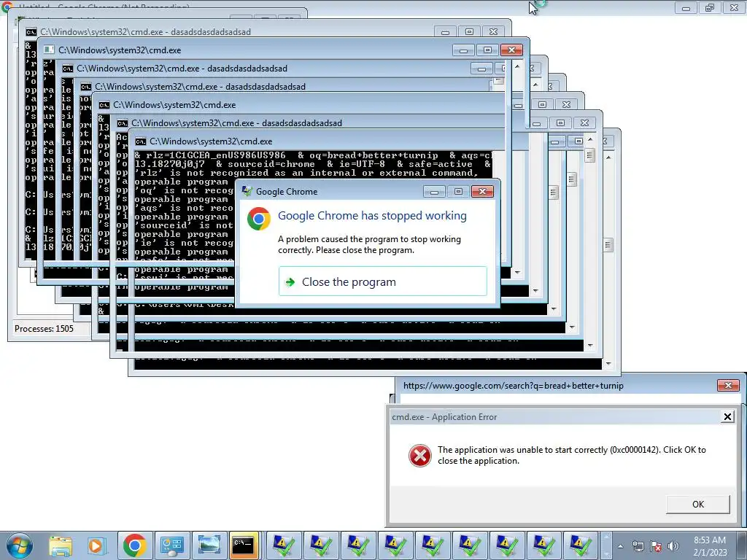Click OK in the cmd.exe Application Error dialog

click(x=698, y=505)
